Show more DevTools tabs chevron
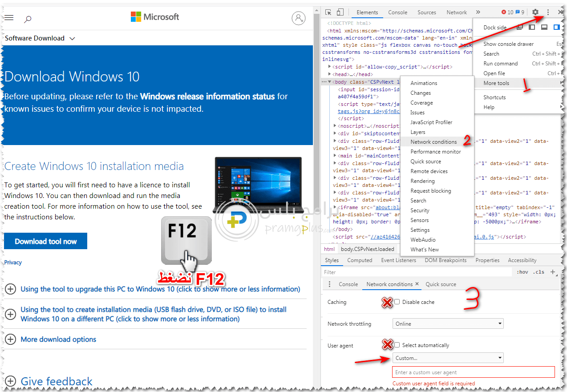The height and width of the screenshot is (392, 567). (478, 12)
